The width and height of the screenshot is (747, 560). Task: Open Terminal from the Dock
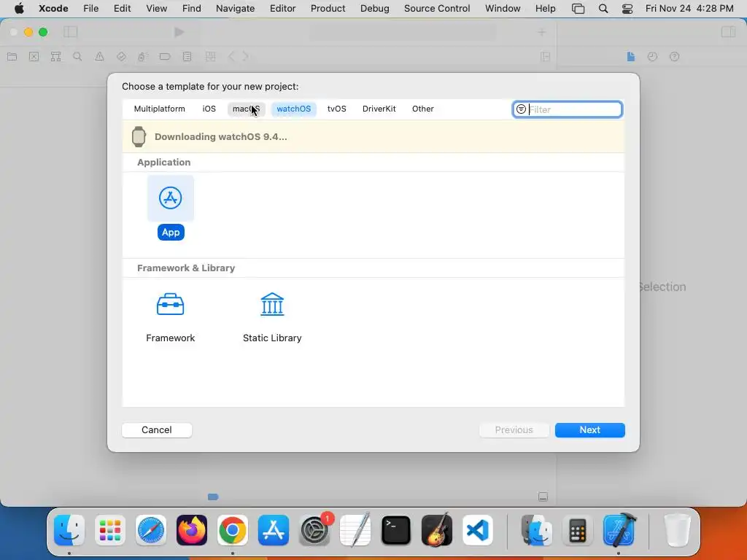tap(396, 530)
